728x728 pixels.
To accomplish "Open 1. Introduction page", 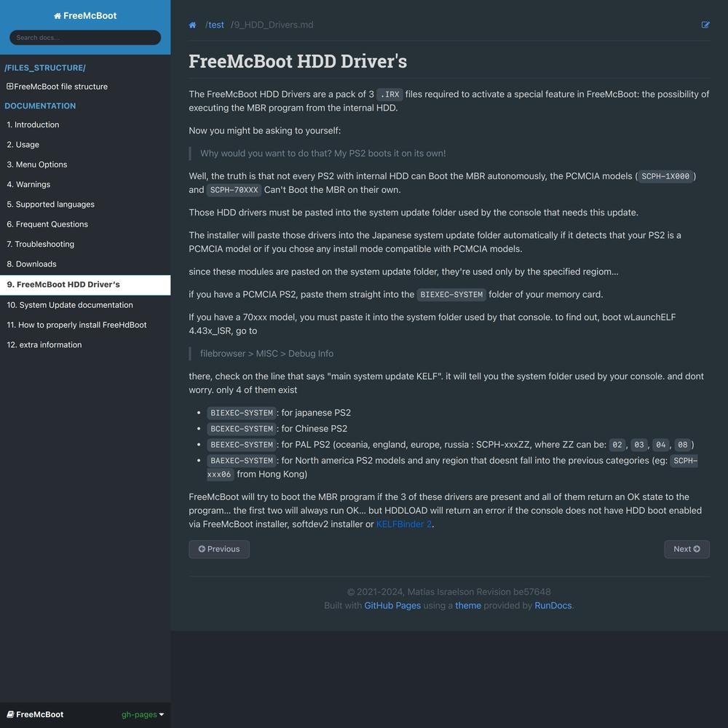I will coord(85,125).
